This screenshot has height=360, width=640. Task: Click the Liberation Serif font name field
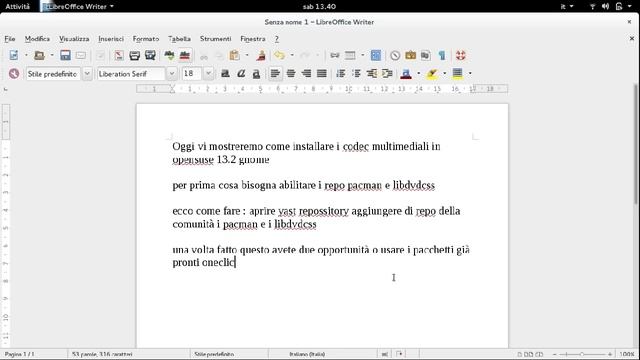tap(131, 73)
